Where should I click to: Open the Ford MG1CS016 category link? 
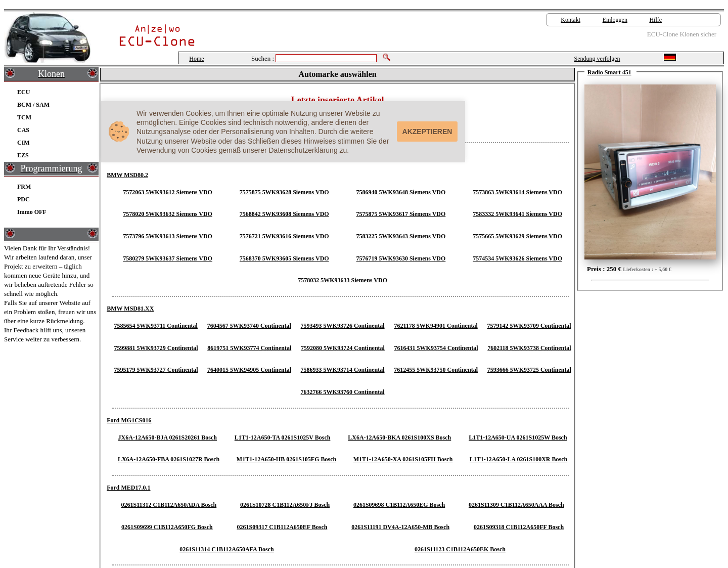point(129,420)
